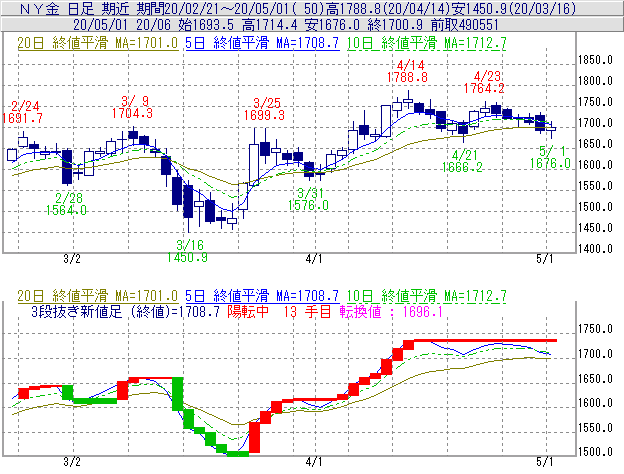Select lower chart 10日 終値平滑 MA=1712.7 legend
Screen dimensions: 624x474
427,296
